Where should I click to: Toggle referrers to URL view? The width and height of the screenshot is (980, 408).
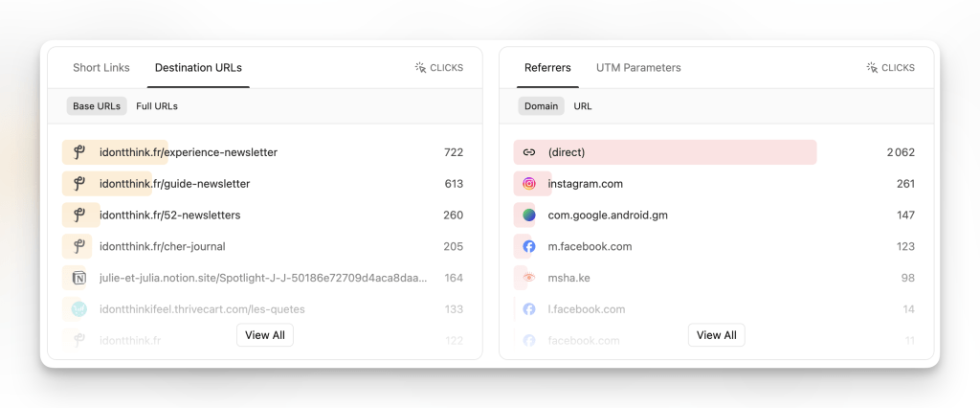point(583,106)
